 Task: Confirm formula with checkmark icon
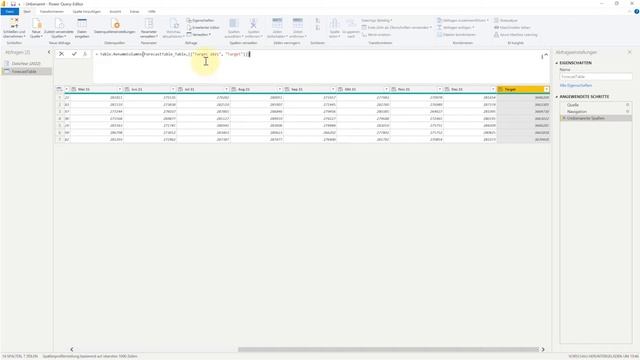[74, 54]
